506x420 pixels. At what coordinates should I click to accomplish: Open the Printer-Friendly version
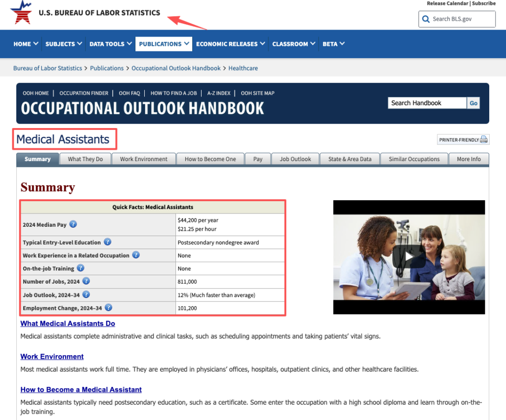[463, 139]
